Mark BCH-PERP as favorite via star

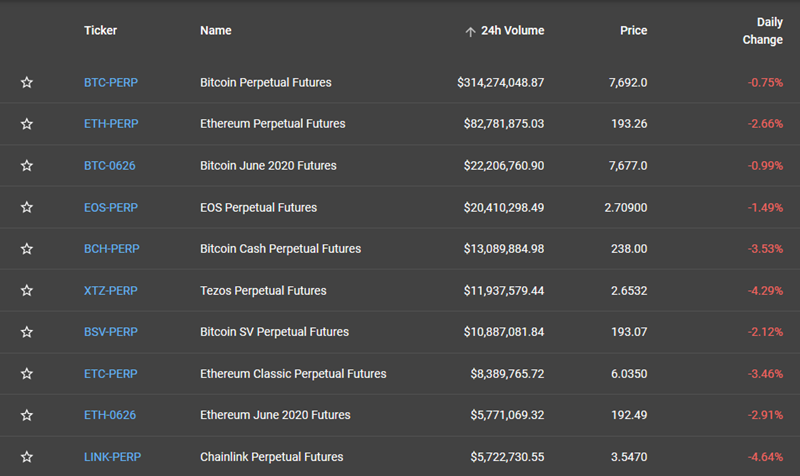(x=27, y=248)
